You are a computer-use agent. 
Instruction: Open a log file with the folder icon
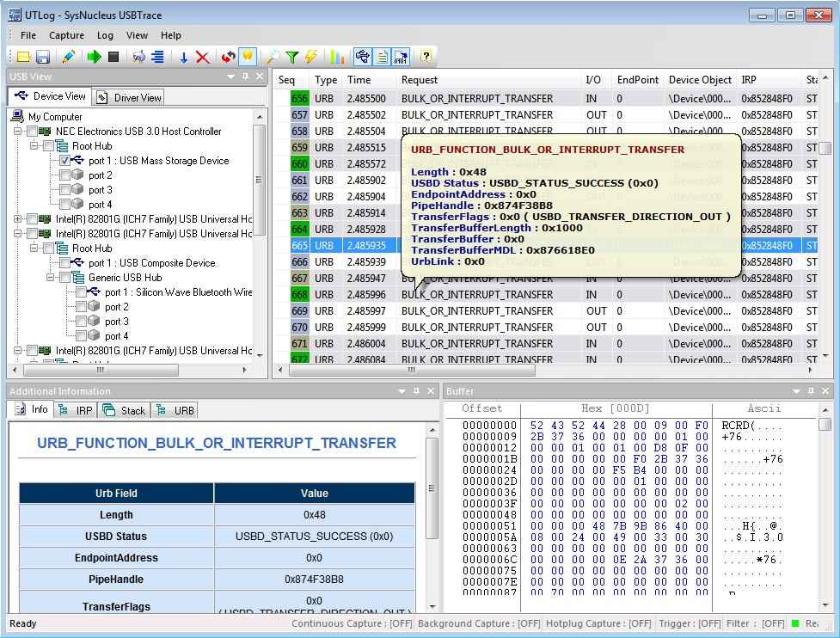click(23, 57)
